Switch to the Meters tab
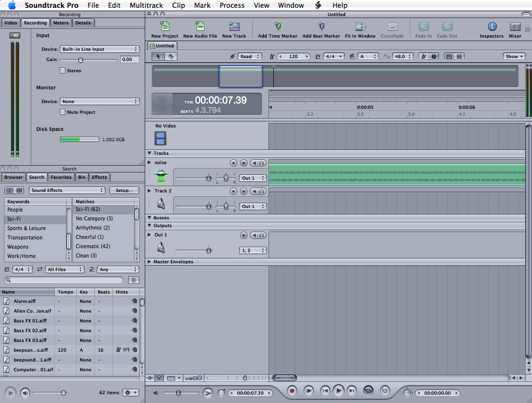Viewport: 532px width, 403px height. (x=61, y=22)
